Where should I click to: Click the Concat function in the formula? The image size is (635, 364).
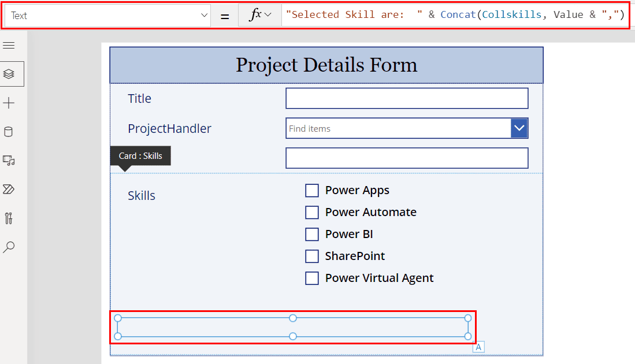tap(458, 14)
